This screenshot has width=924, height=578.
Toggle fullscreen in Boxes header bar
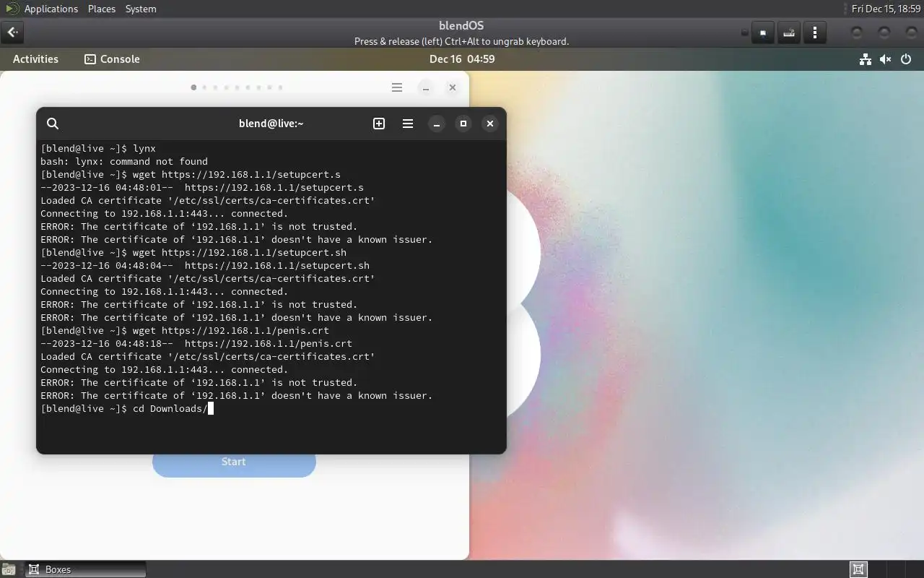point(763,33)
